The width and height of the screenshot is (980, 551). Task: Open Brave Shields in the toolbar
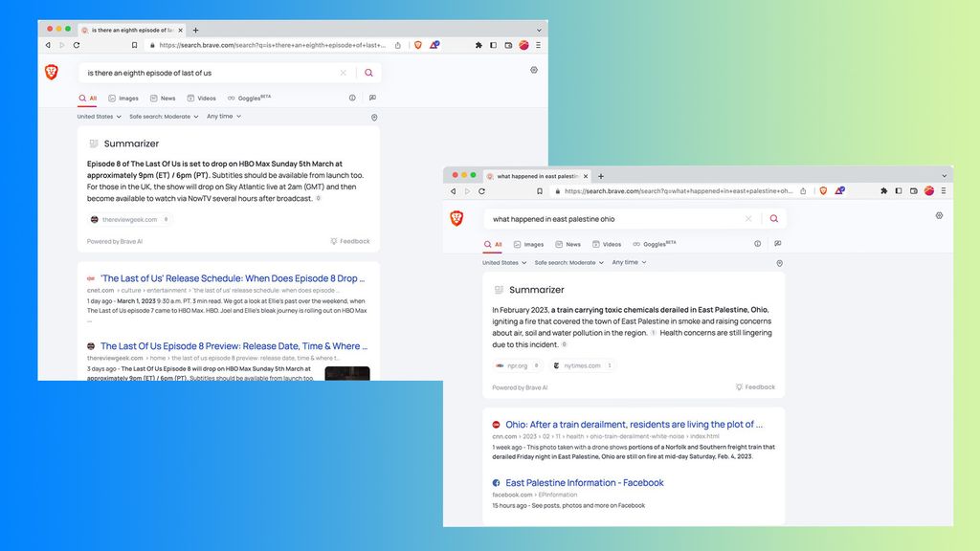(x=823, y=190)
